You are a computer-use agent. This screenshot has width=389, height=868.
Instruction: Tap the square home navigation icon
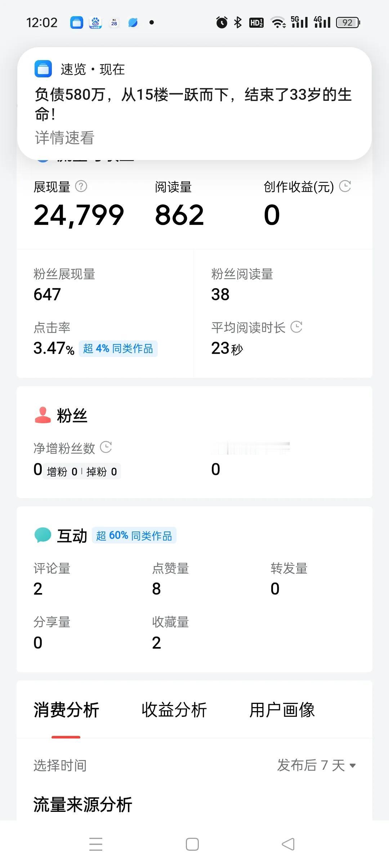click(192, 844)
